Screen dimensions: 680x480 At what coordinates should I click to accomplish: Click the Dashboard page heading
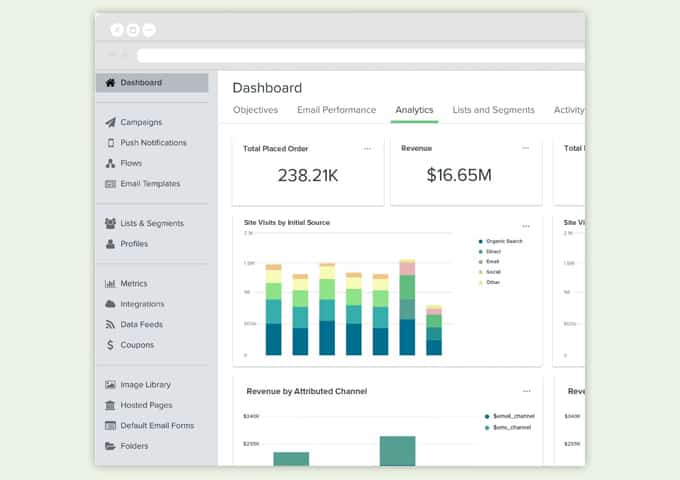point(267,88)
